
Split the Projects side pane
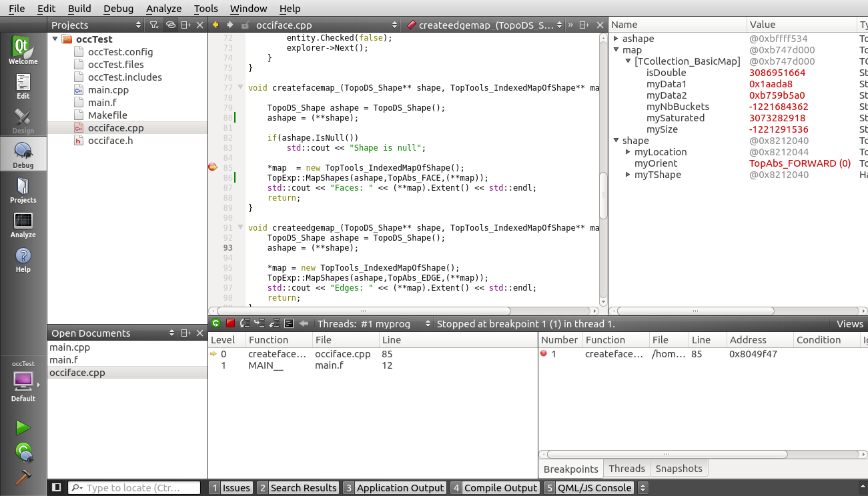185,25
